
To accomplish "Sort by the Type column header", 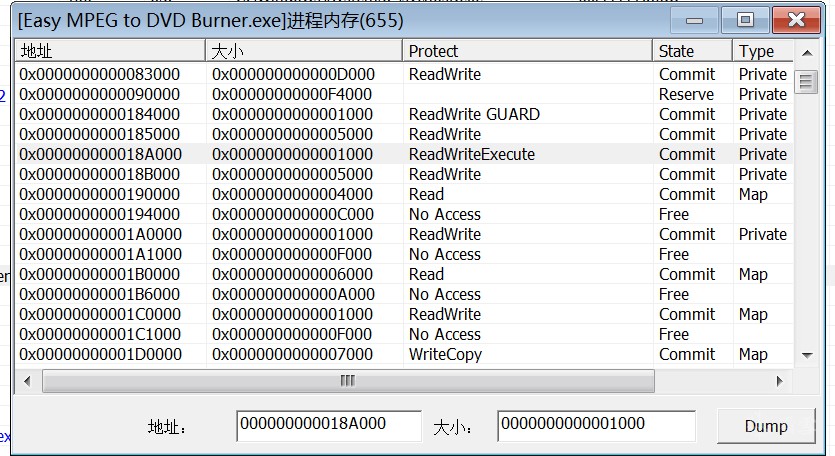I will point(763,51).
